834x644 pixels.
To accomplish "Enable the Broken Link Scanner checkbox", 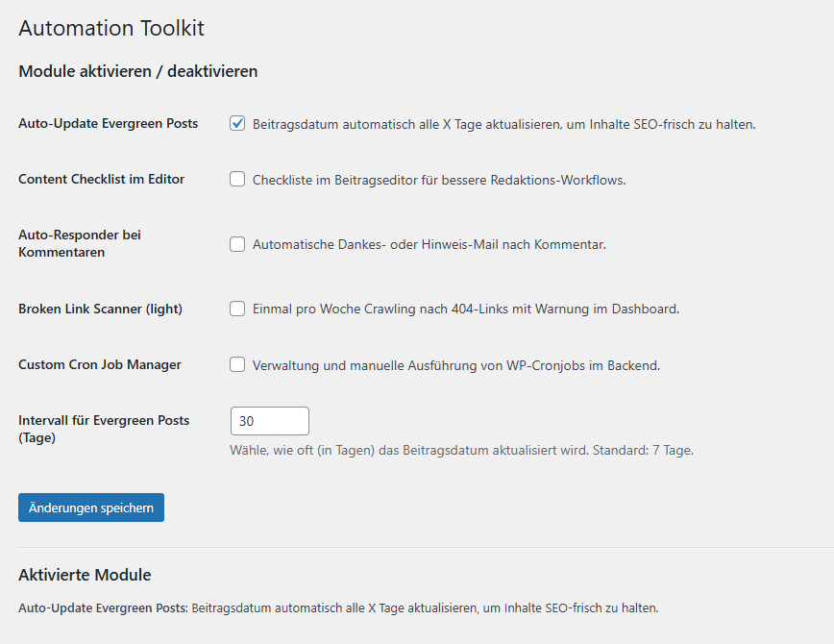I will pyautogui.click(x=237, y=309).
